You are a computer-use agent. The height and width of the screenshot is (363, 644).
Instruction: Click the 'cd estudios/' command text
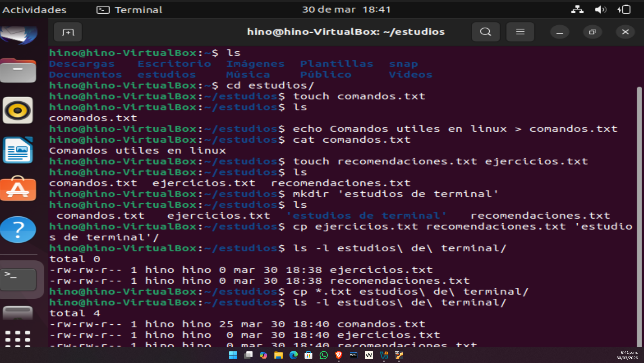pos(270,85)
